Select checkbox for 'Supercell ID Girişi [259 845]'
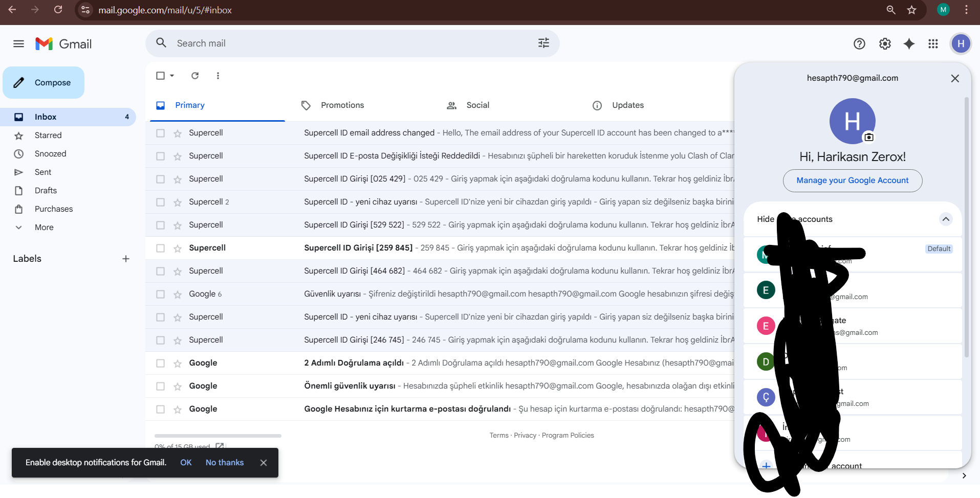980x498 pixels. 160,248
